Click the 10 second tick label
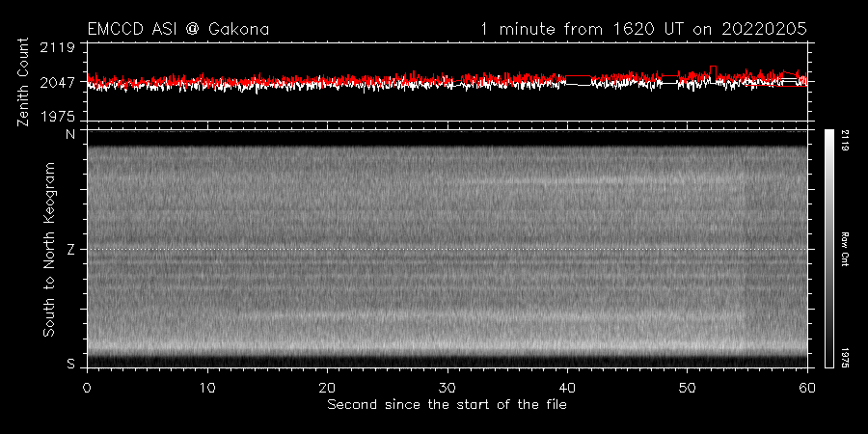The height and width of the screenshot is (434, 868). 207,387
